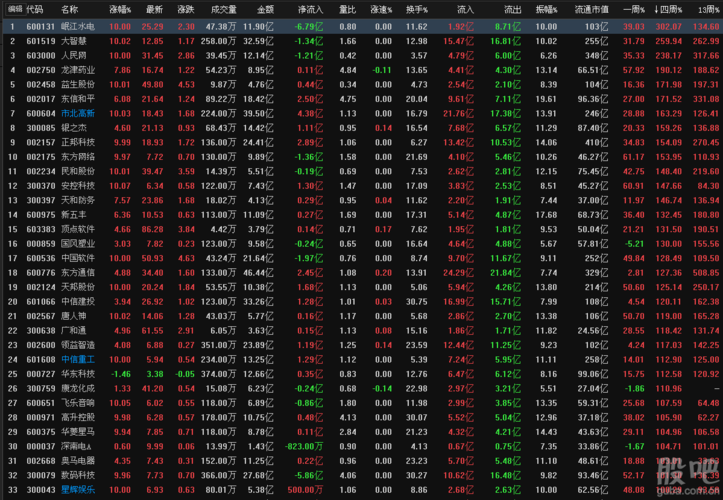The width and height of the screenshot is (723, 500).
Task: Sort by the 一周% column header
Action: point(634,9)
